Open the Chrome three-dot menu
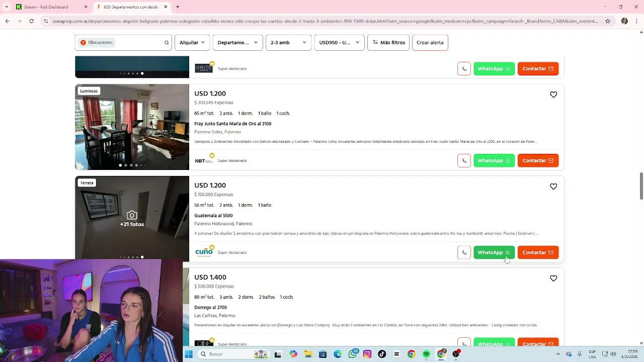The image size is (644, 362). pos(636,21)
